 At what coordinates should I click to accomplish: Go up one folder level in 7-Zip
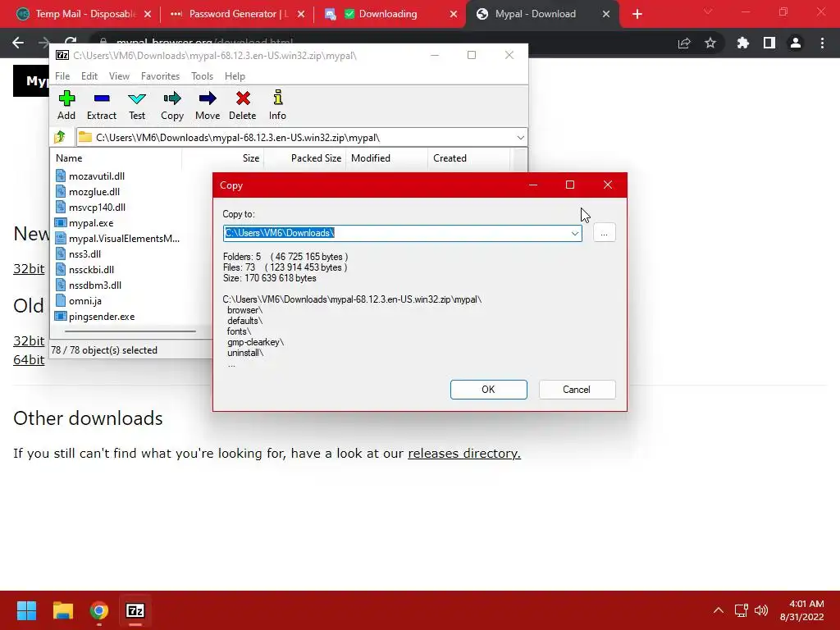(x=59, y=137)
